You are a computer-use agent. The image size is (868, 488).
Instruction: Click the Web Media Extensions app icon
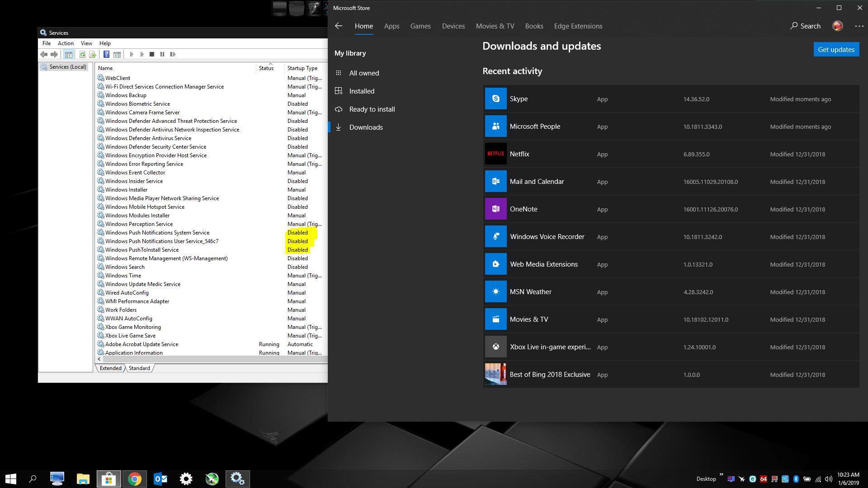[x=496, y=264]
